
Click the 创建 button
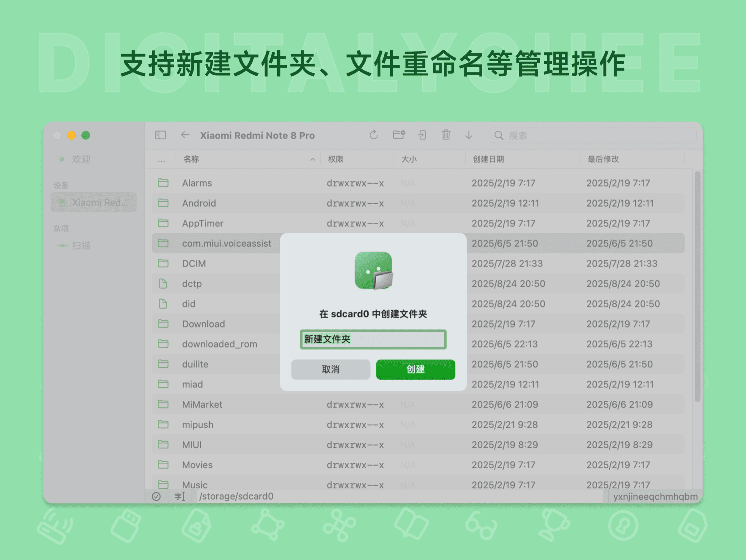416,369
